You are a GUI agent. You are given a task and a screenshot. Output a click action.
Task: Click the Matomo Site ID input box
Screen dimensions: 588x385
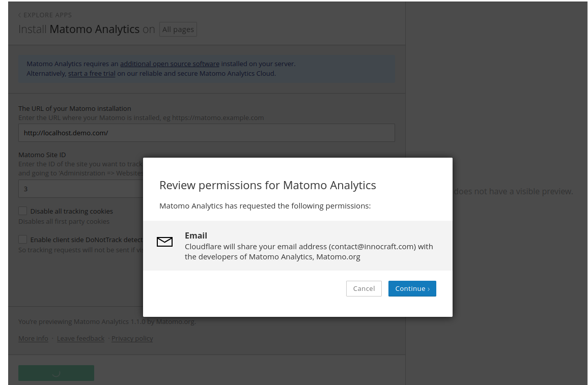coord(81,189)
